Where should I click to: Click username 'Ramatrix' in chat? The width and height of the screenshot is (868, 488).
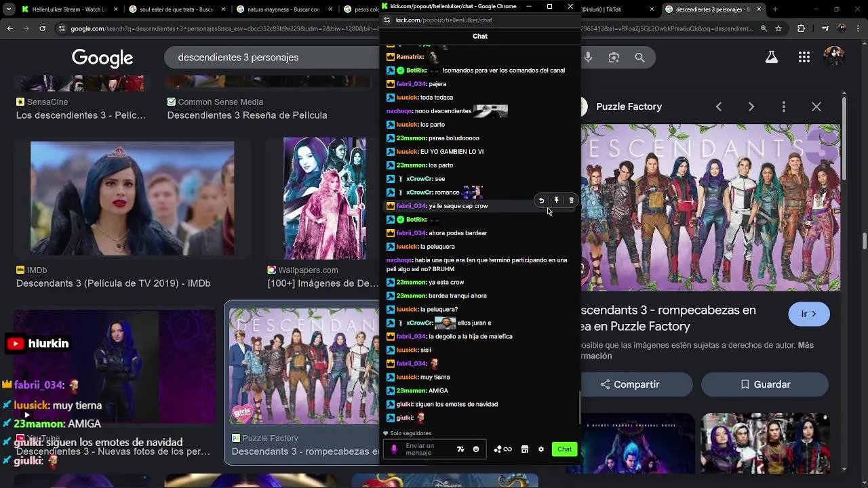point(410,57)
